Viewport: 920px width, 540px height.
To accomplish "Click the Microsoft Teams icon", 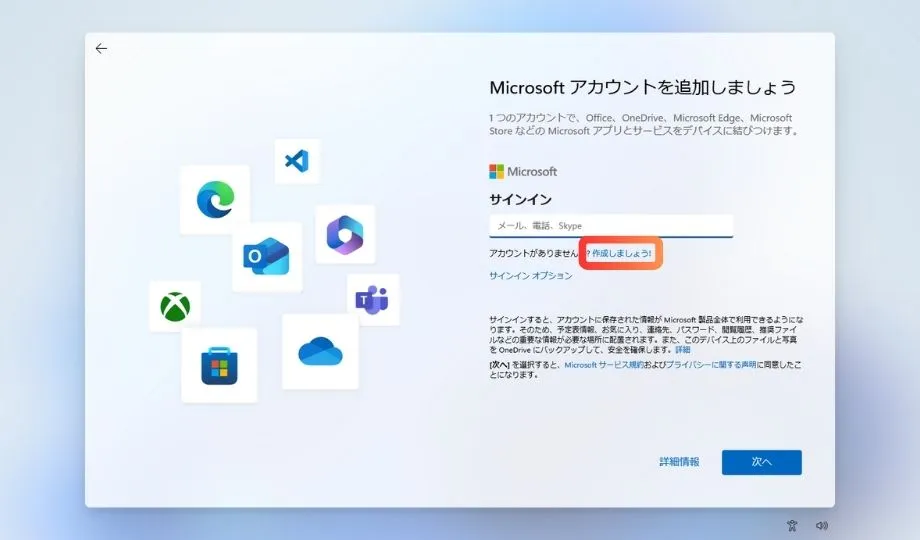I will [372, 299].
